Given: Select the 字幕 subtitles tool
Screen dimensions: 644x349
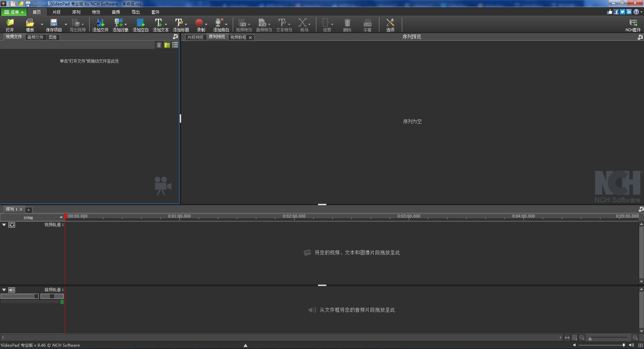Looking at the screenshot, I should pos(367,24).
